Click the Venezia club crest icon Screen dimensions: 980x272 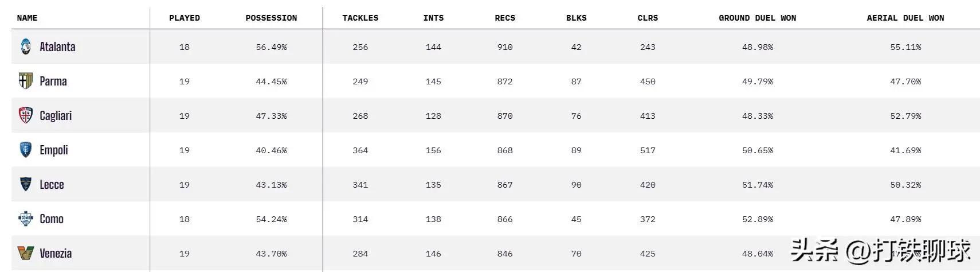coord(26,253)
